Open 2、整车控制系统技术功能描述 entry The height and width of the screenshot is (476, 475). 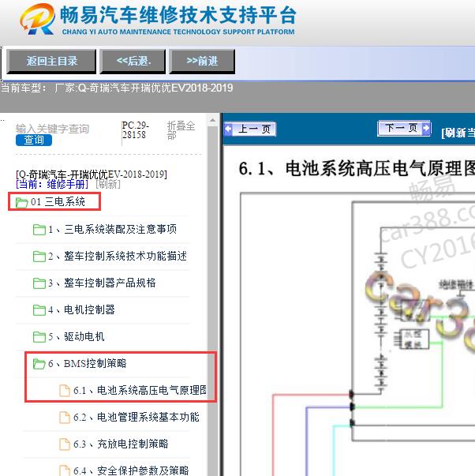tap(118, 256)
